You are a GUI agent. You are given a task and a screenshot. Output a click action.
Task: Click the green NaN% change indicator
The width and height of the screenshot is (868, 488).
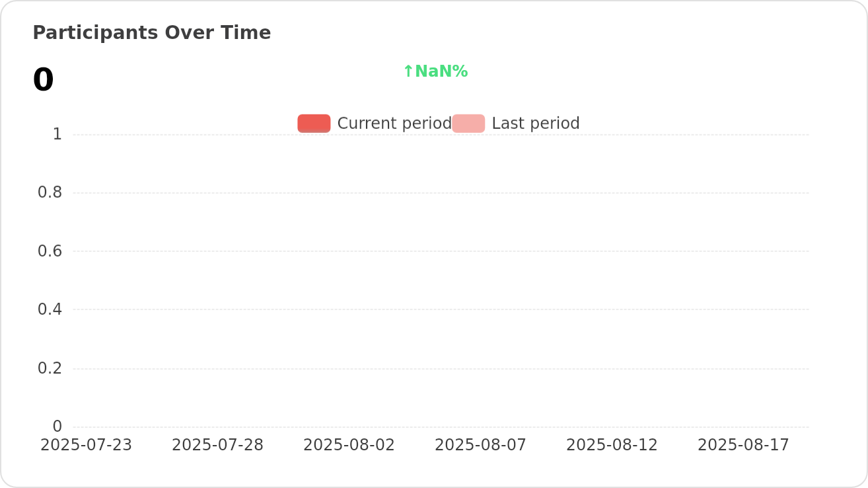(x=435, y=71)
